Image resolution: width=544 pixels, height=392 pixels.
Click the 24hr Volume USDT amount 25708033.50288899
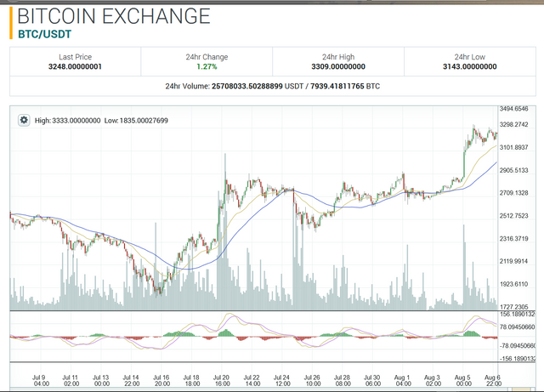pos(247,86)
